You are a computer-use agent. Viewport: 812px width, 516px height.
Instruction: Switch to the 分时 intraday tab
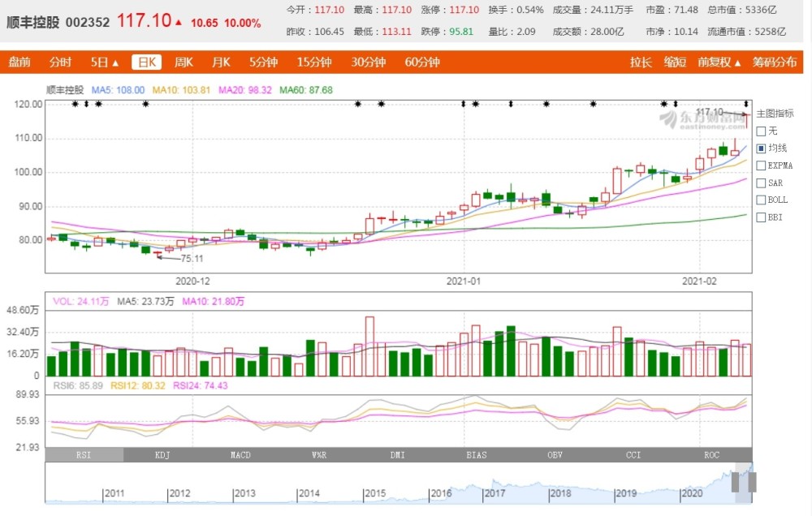tap(60, 62)
